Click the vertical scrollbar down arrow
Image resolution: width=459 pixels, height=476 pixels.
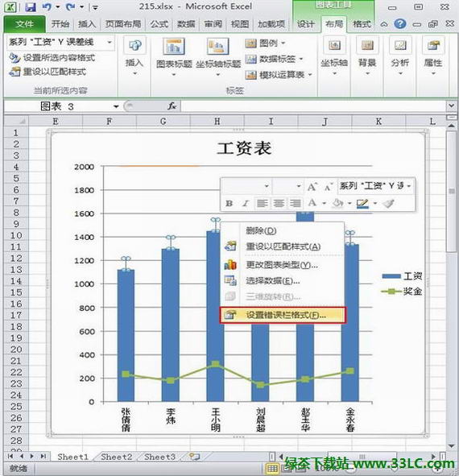tap(452, 445)
